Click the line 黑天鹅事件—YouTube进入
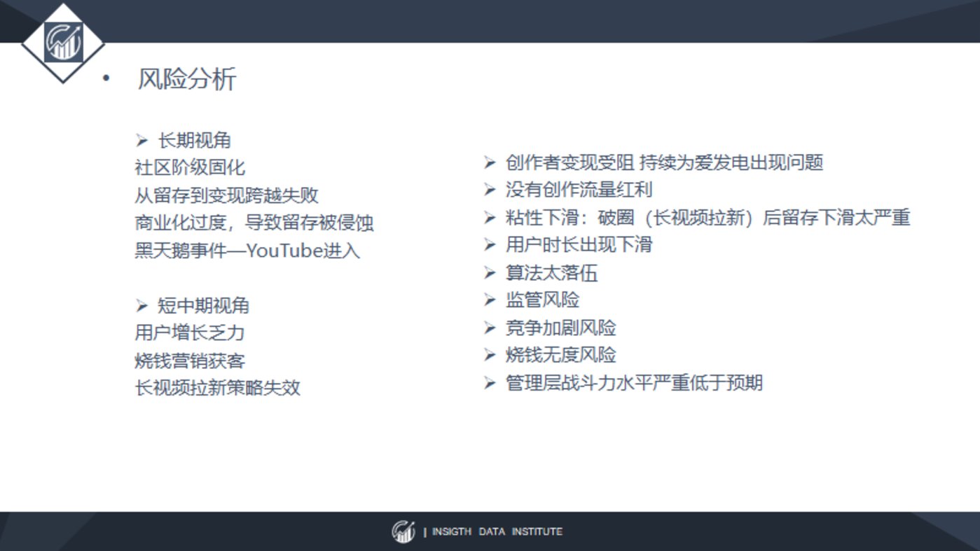 click(x=247, y=250)
